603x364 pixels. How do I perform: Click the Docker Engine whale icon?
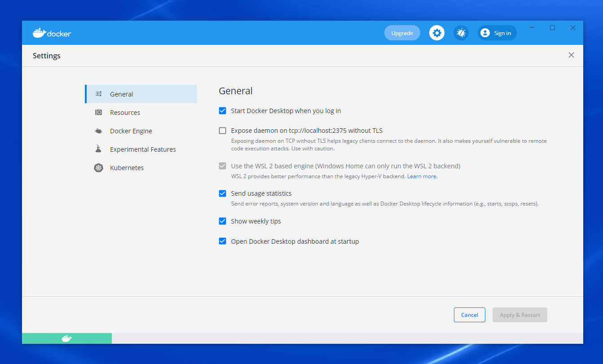[98, 131]
